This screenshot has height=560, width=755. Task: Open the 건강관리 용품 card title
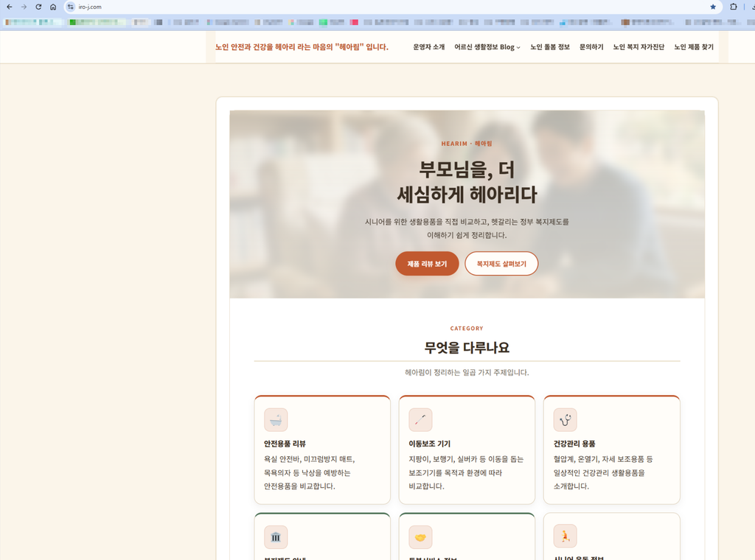click(574, 444)
